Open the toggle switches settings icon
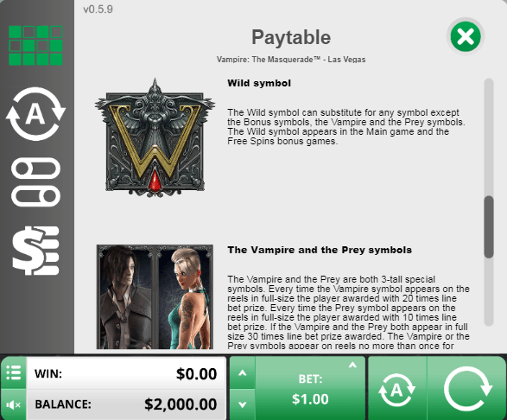This screenshot has height=420, width=507. (35, 182)
